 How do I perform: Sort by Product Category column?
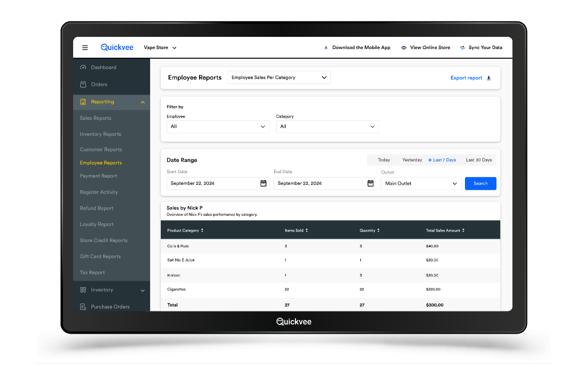click(x=185, y=230)
